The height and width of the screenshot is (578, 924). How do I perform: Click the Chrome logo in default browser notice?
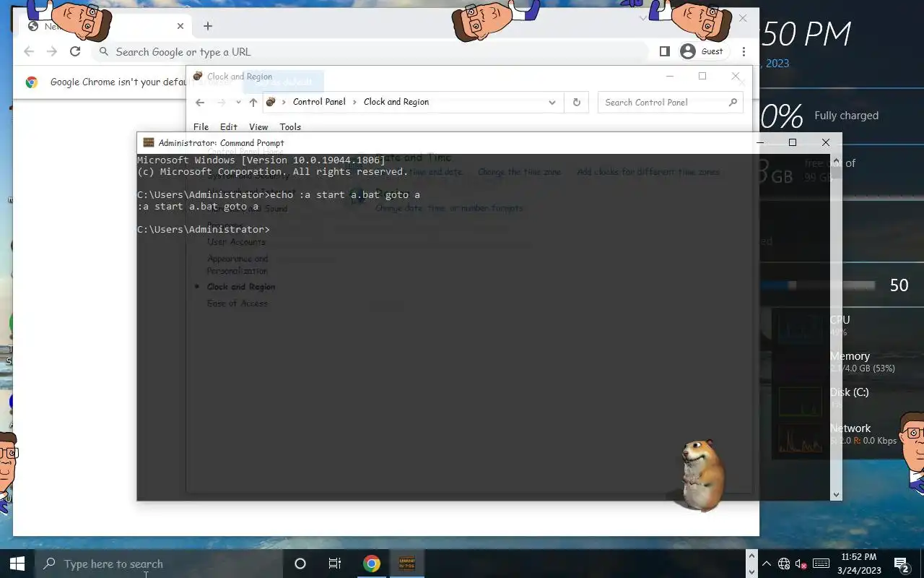coord(32,82)
